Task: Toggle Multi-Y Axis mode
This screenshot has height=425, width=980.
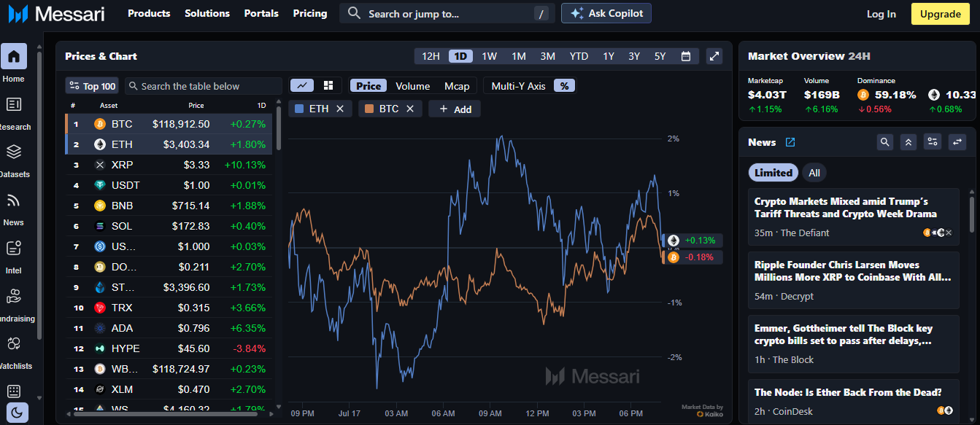Action: point(518,85)
